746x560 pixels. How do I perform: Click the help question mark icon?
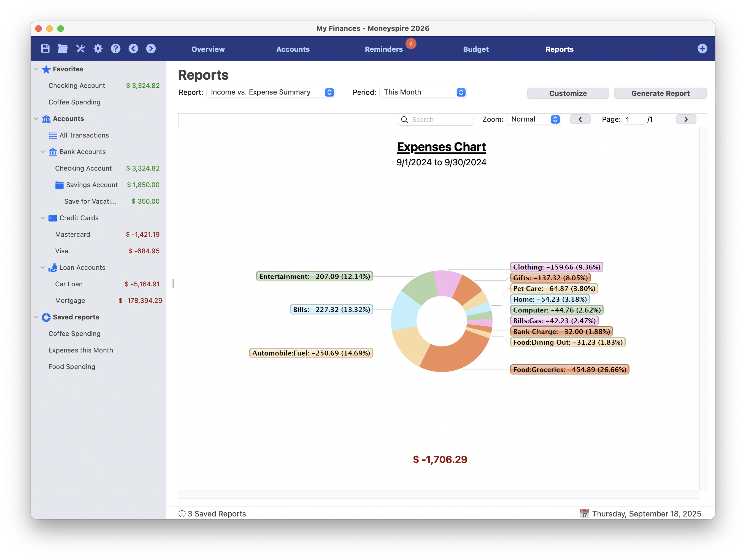[x=115, y=49]
